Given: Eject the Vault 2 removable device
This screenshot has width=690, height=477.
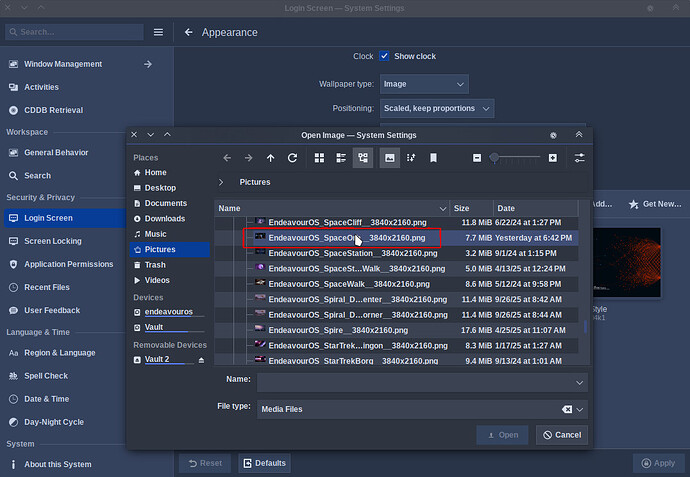Looking at the screenshot, I should click(201, 360).
